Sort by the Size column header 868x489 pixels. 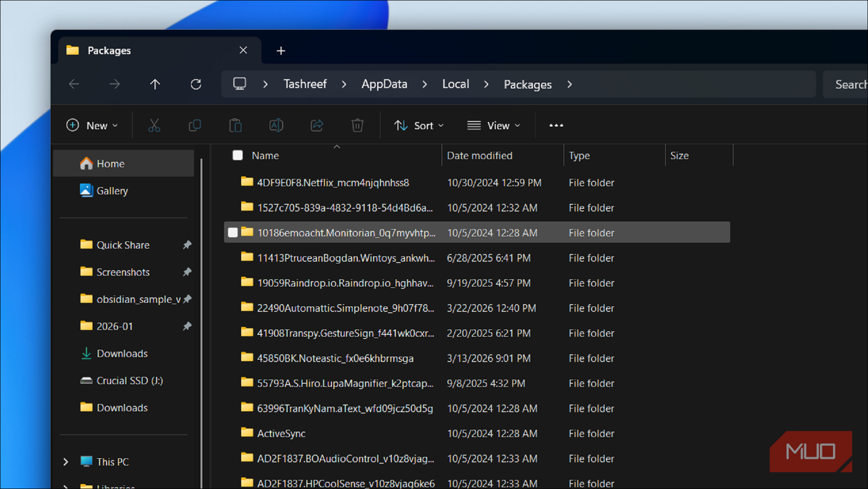pyautogui.click(x=679, y=155)
